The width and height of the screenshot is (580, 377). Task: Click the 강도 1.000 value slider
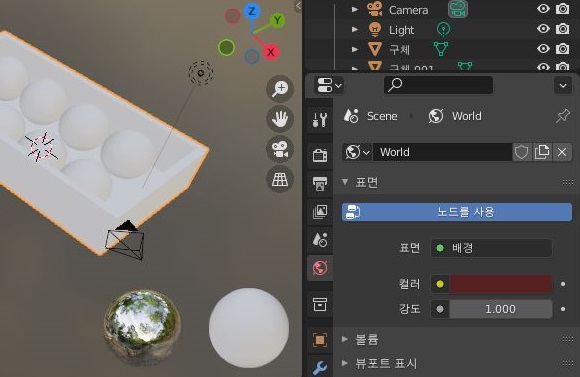point(501,309)
